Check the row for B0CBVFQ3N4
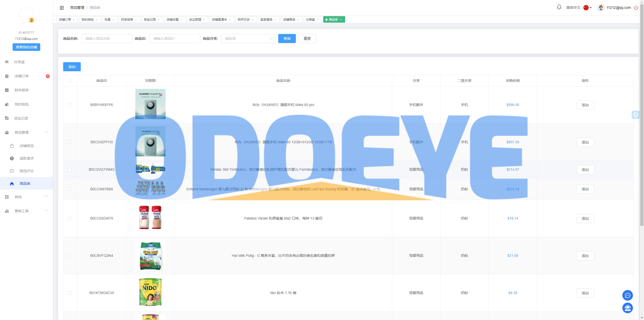This screenshot has height=320, width=644. 70,256
